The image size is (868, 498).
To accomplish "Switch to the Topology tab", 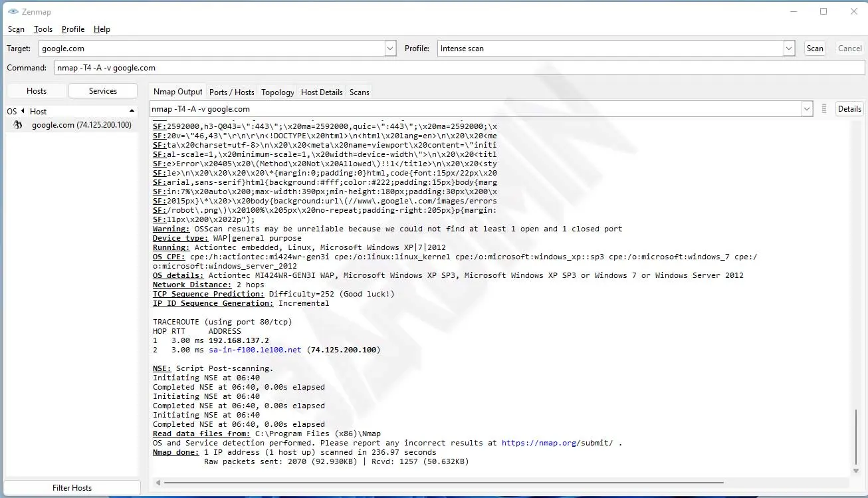I will [x=277, y=92].
